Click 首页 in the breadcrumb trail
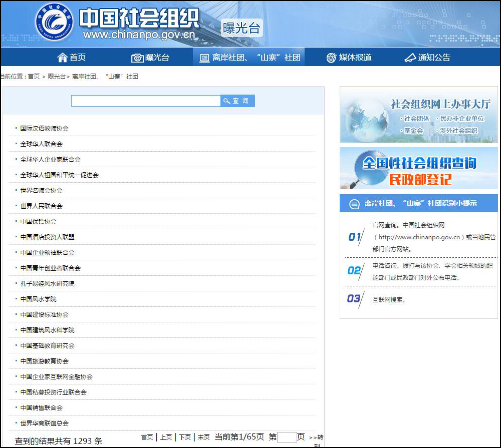 coord(34,77)
